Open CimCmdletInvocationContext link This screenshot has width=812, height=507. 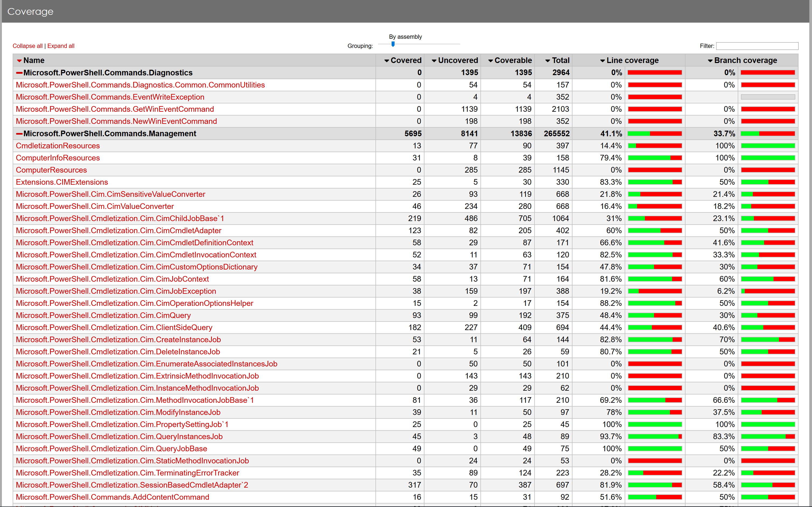coord(136,254)
